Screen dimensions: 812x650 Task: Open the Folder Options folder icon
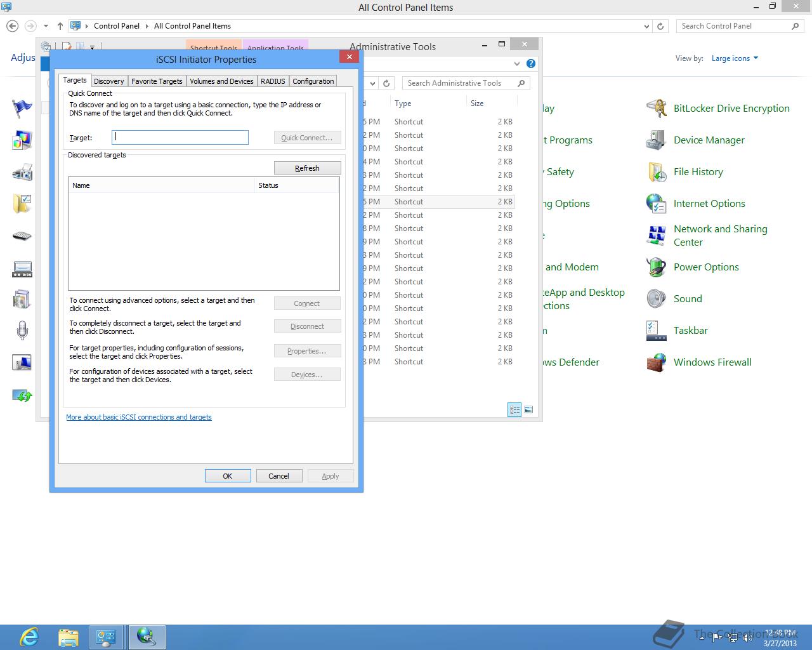(22, 204)
